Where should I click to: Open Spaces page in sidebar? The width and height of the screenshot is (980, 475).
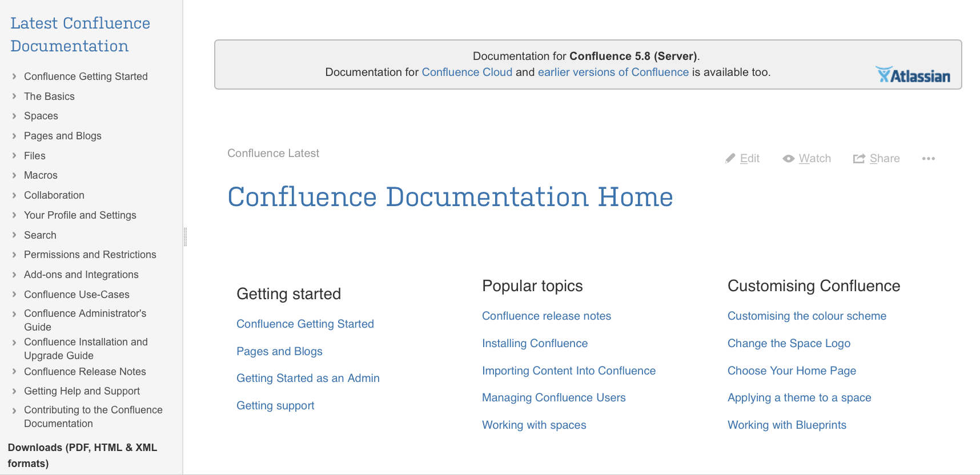coord(41,116)
